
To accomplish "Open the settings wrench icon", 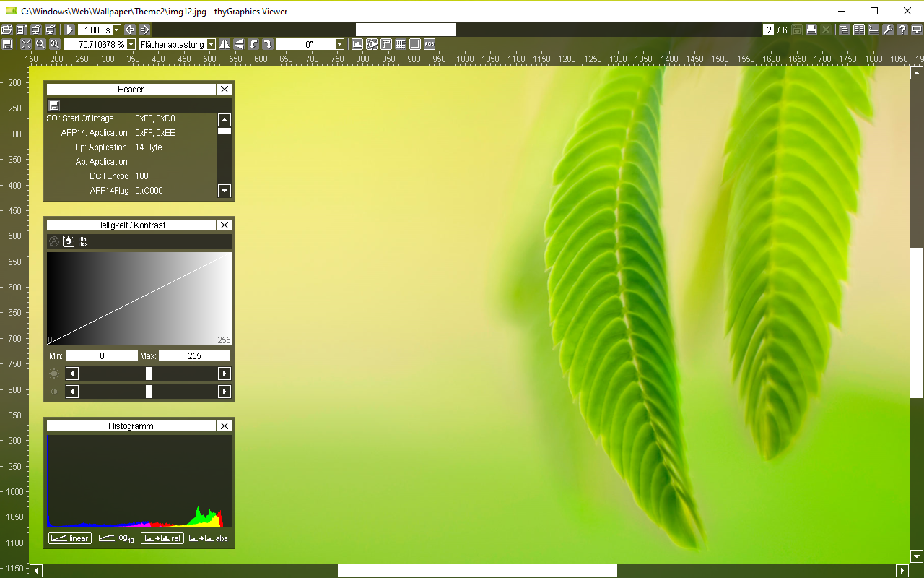I will click(888, 30).
